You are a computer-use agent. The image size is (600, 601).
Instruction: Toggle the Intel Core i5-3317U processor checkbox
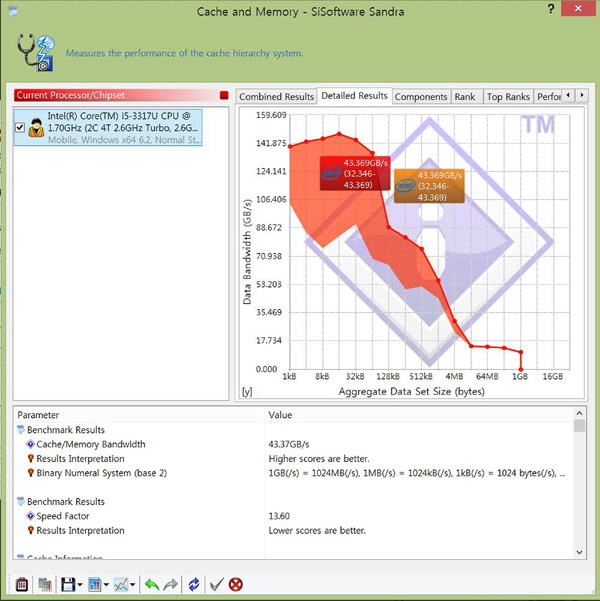[20, 127]
